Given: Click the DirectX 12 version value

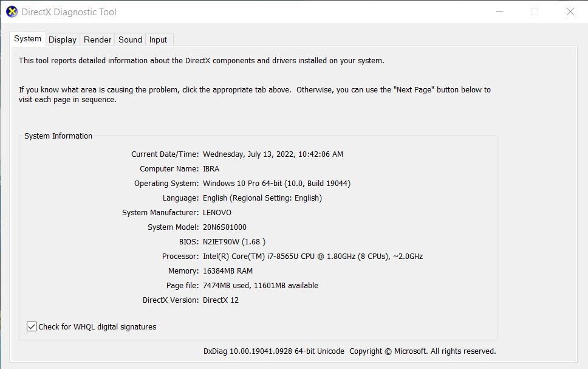Looking at the screenshot, I should pyautogui.click(x=221, y=300).
